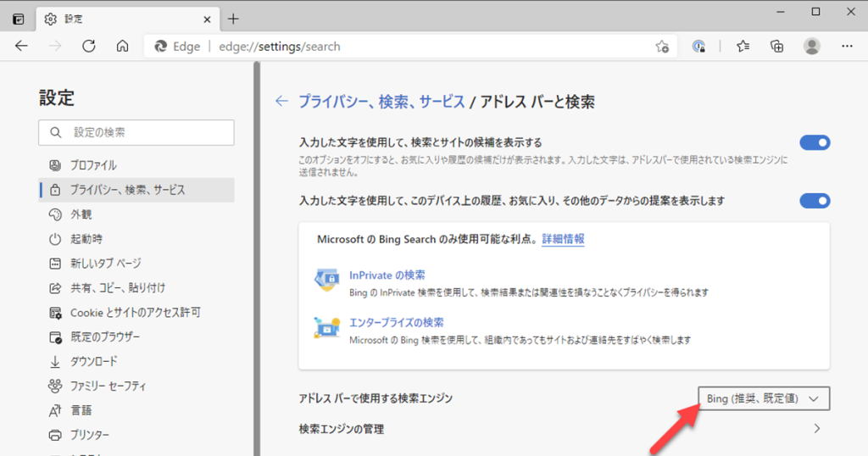868x456 pixels.
Task: Click the browser forward arrow button
Action: tap(55, 47)
